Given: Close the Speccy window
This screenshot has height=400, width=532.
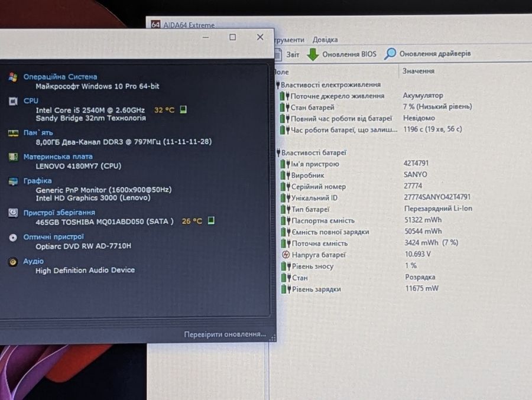Looking at the screenshot, I should pyautogui.click(x=260, y=37).
